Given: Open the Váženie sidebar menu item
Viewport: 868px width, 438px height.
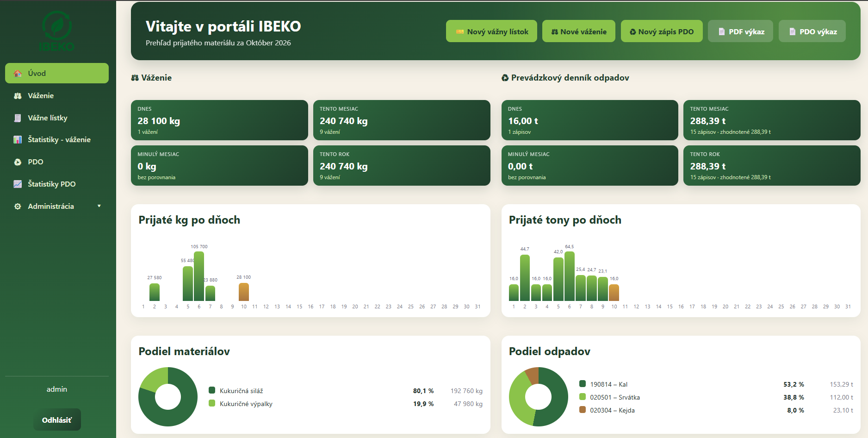Looking at the screenshot, I should pos(57,95).
